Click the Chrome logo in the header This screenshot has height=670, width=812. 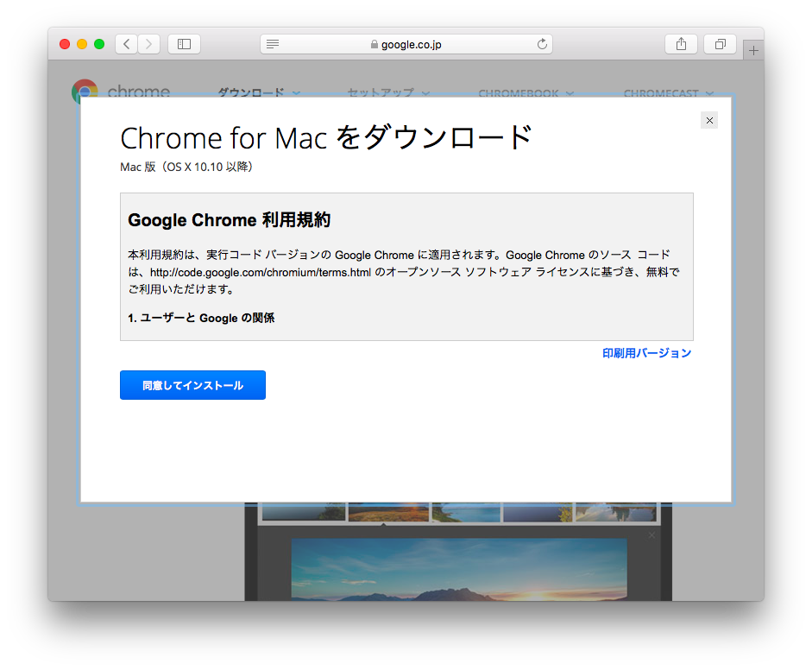click(x=84, y=92)
